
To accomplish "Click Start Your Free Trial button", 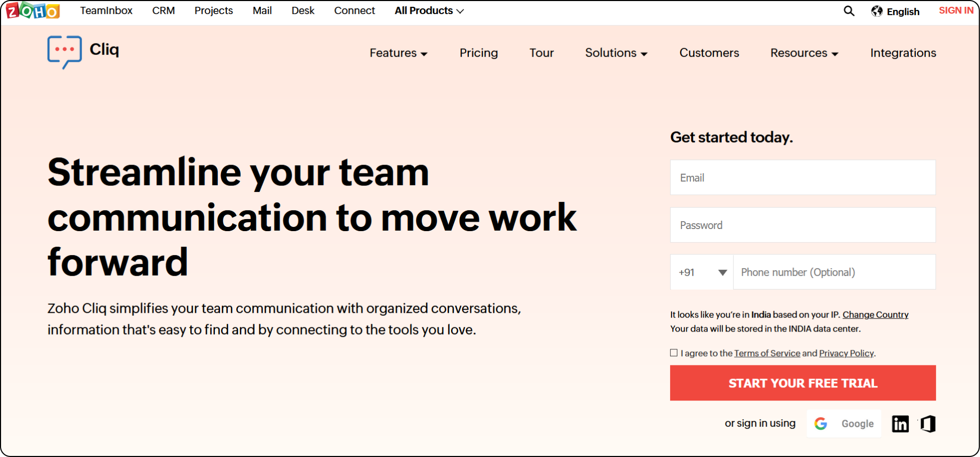I will point(803,383).
